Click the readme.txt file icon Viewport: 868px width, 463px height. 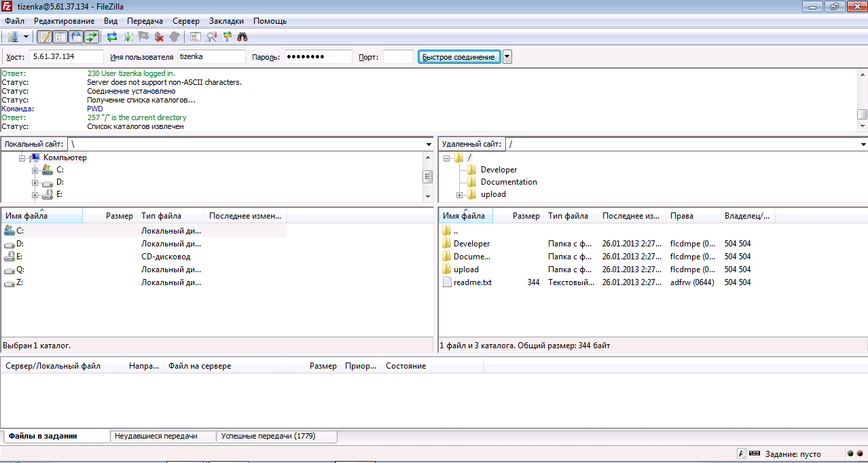pyautogui.click(x=447, y=282)
